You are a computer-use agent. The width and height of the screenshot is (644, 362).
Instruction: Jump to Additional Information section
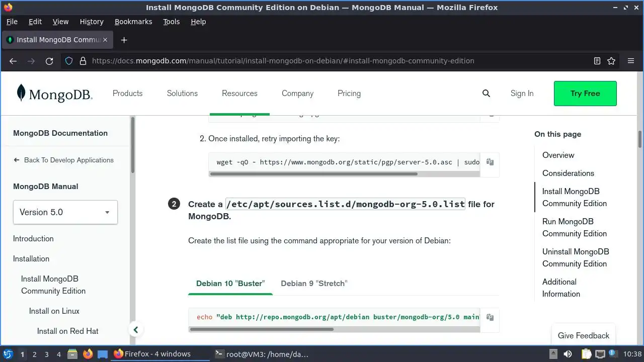[x=561, y=288]
